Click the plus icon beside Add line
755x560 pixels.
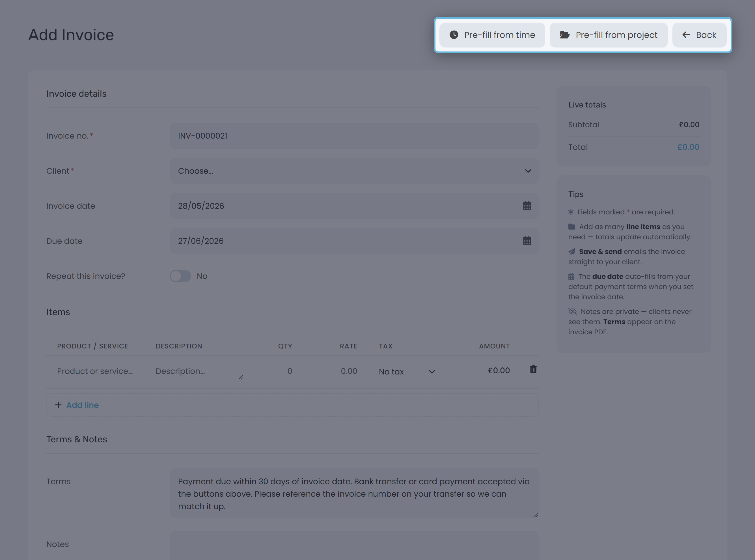58,405
